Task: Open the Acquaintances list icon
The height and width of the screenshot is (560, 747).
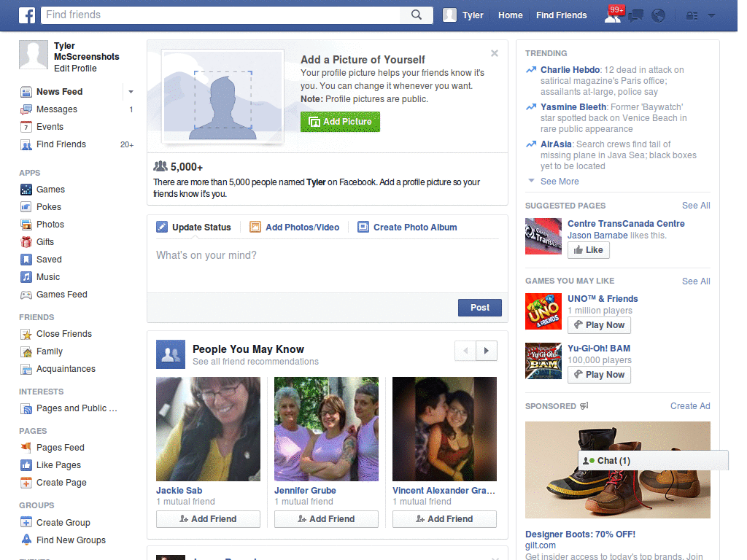Action: (26, 369)
